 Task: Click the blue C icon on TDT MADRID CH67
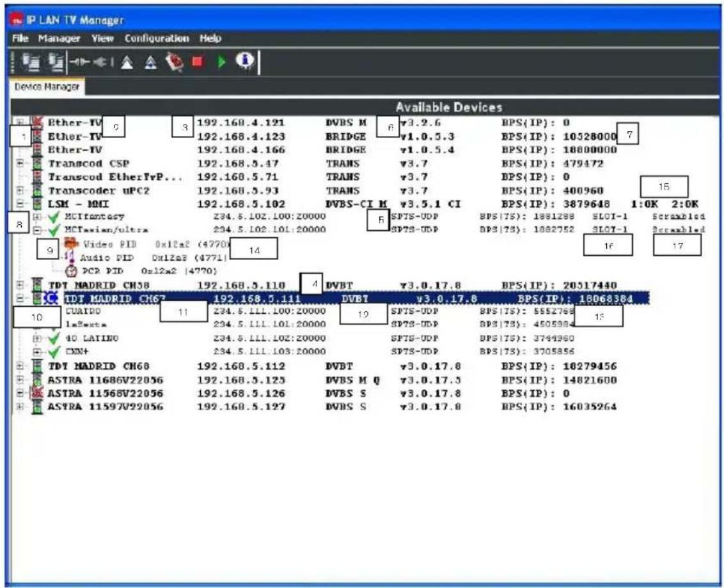[x=51, y=298]
